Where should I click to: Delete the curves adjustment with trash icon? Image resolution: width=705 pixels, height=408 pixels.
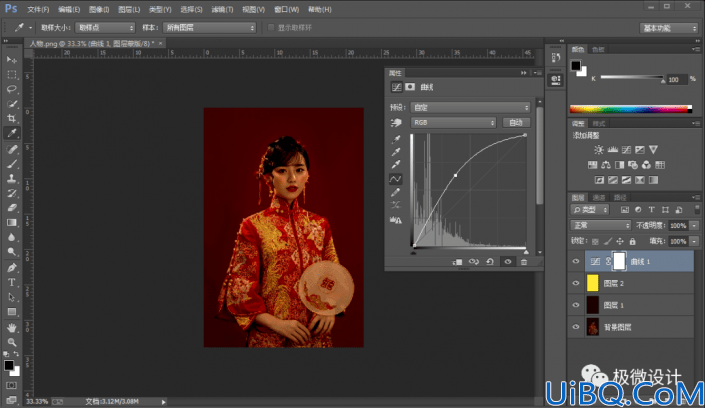coord(524,262)
